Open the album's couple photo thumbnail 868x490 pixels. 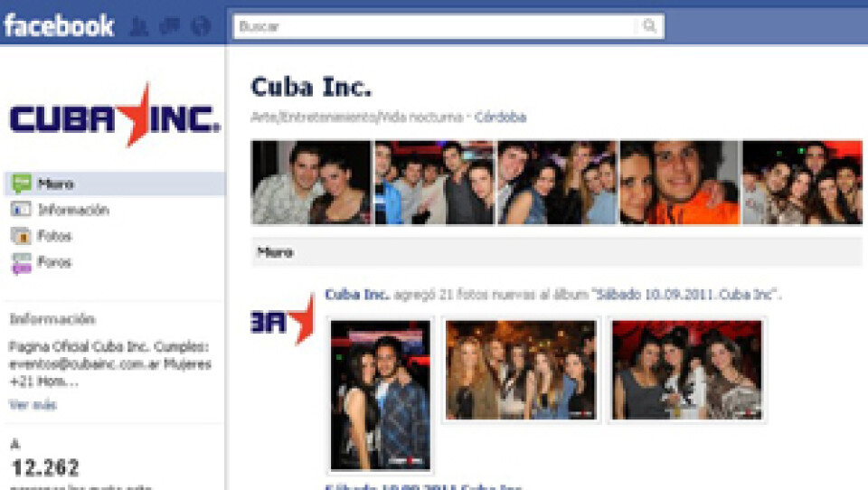point(381,395)
